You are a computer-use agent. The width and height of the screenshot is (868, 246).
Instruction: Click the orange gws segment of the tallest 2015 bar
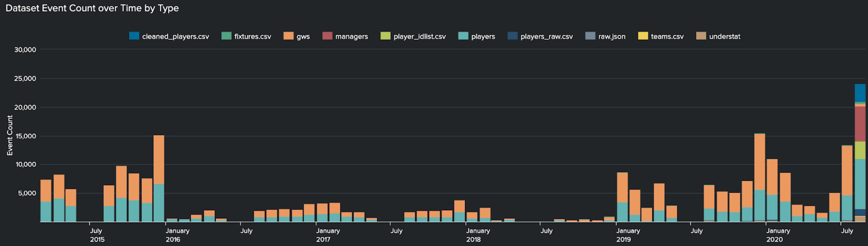[x=159, y=160]
